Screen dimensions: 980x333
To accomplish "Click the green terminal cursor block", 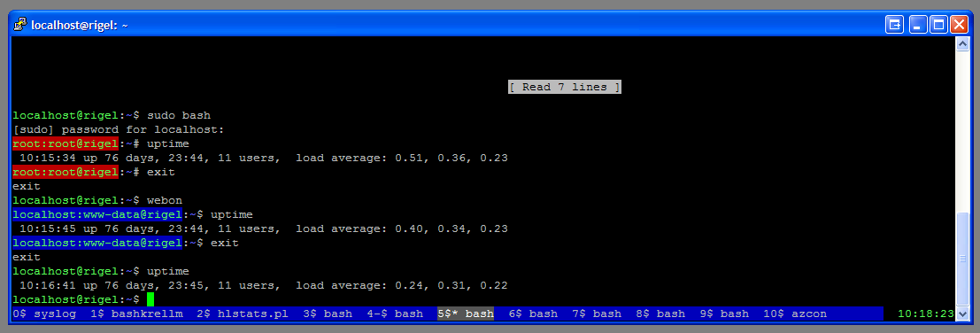I will 150,300.
